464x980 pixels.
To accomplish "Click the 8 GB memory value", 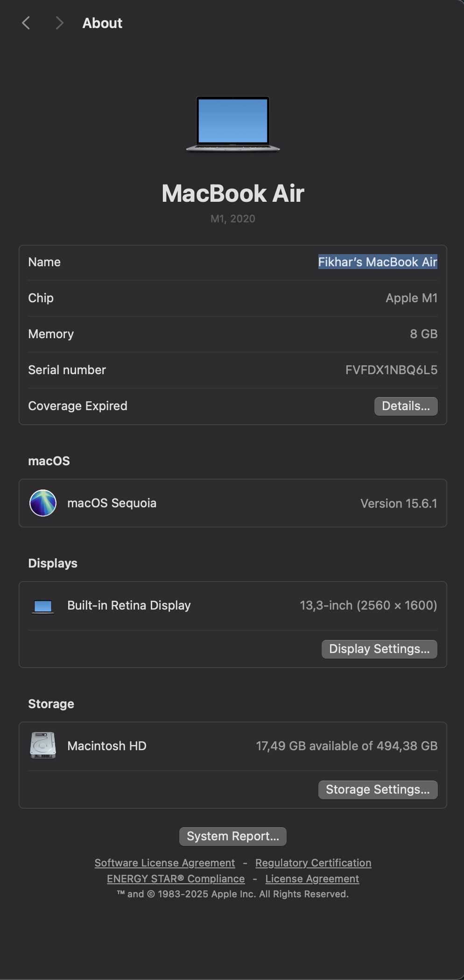I will click(x=423, y=334).
